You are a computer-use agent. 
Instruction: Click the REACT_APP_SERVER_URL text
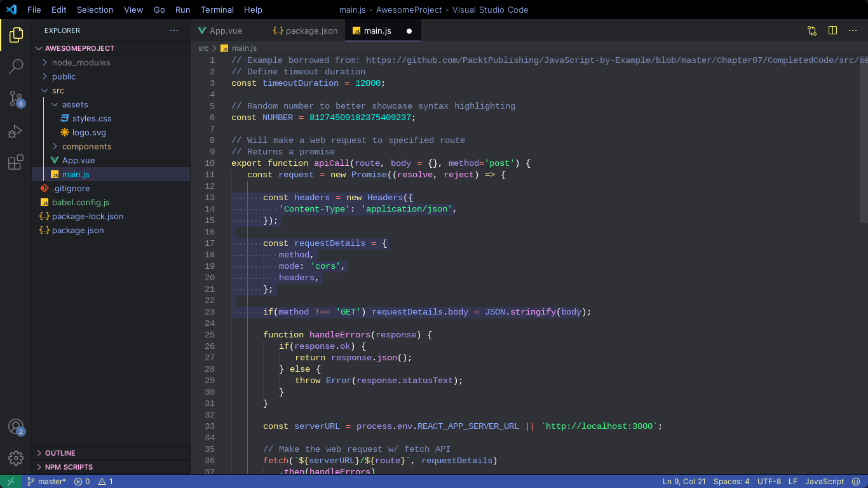(x=468, y=426)
